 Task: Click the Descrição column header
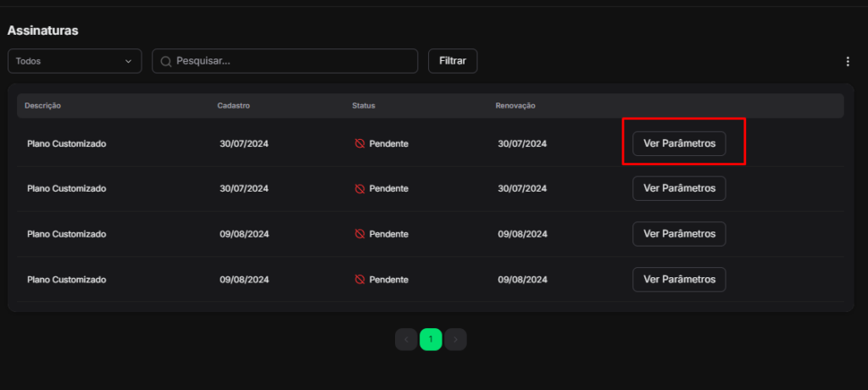(42, 106)
